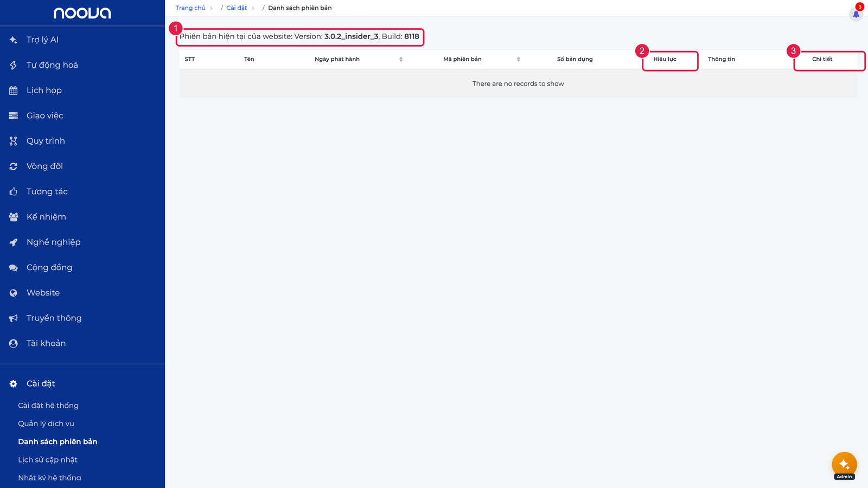This screenshot has width=868, height=488.
Task: Click the Nghề nghiệp rocket icon
Action: [x=14, y=242]
